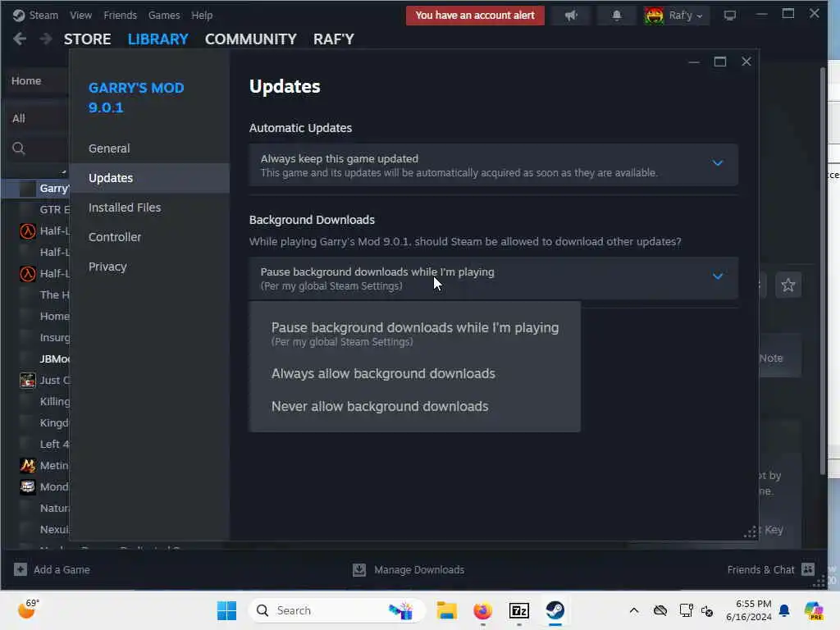Click the taskbar Search box
The height and width of the screenshot is (630, 840).
coord(337,610)
